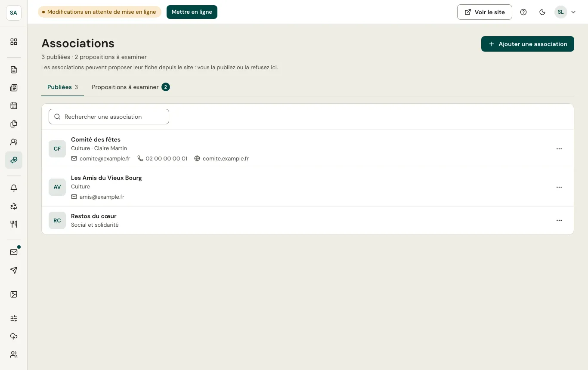Open options menu for Les Amis du Vieux Bourg
The height and width of the screenshot is (370, 588).
(x=559, y=187)
